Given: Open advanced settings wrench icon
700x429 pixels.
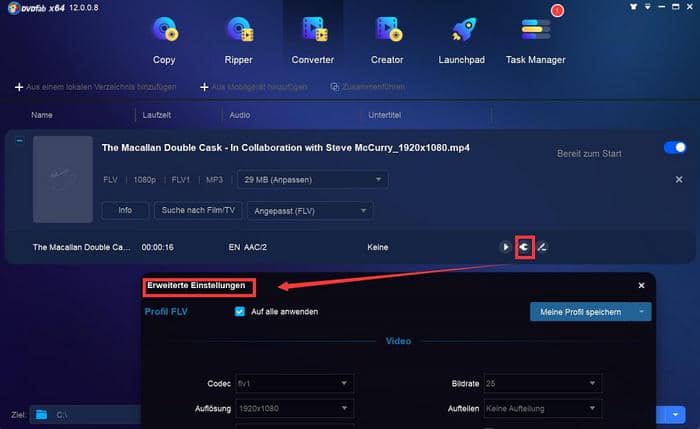Looking at the screenshot, I should tap(525, 247).
